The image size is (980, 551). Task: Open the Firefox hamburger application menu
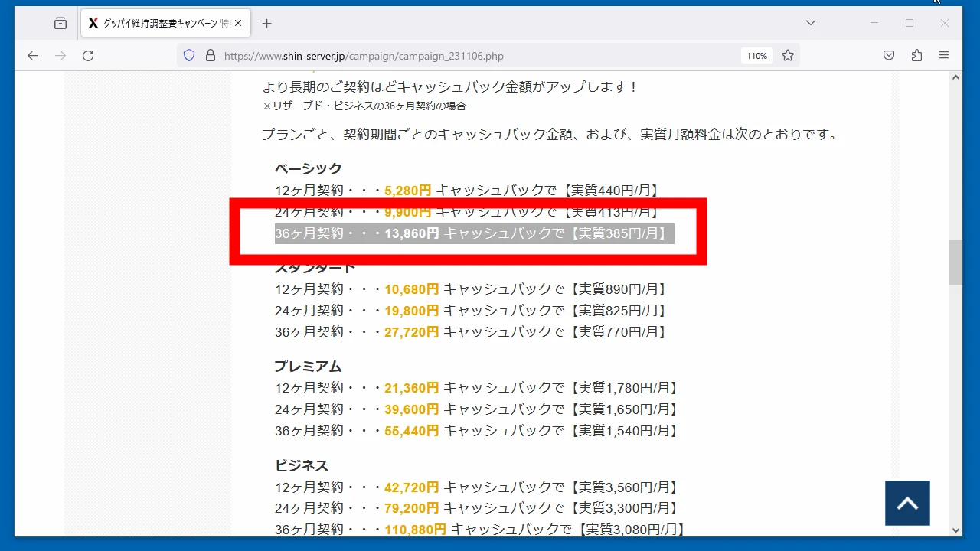pos(944,56)
